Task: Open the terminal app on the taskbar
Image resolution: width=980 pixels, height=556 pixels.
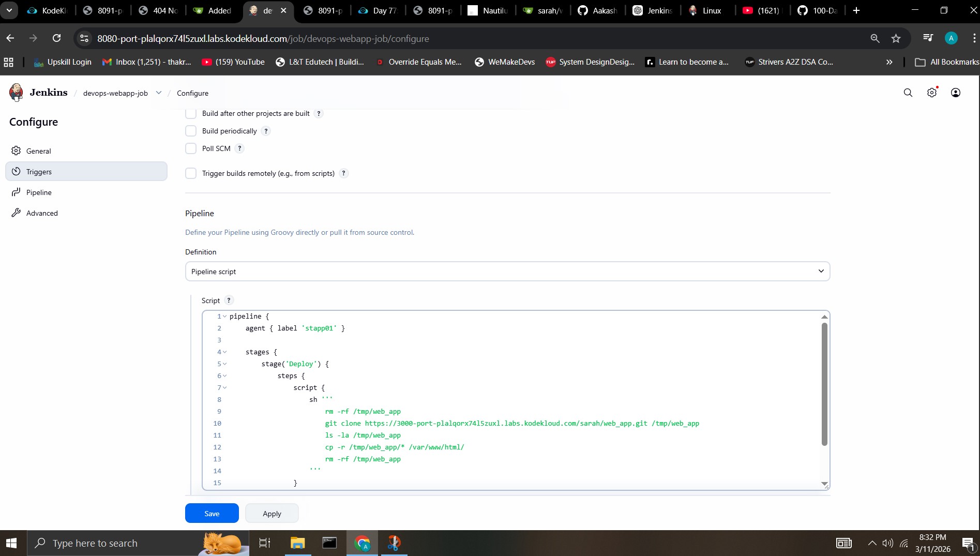Action: (x=329, y=543)
